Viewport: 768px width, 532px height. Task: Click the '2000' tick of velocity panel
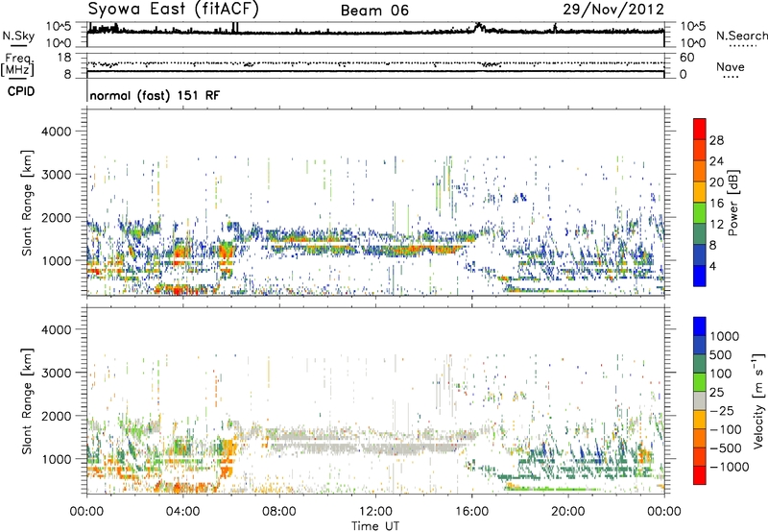coord(56,416)
